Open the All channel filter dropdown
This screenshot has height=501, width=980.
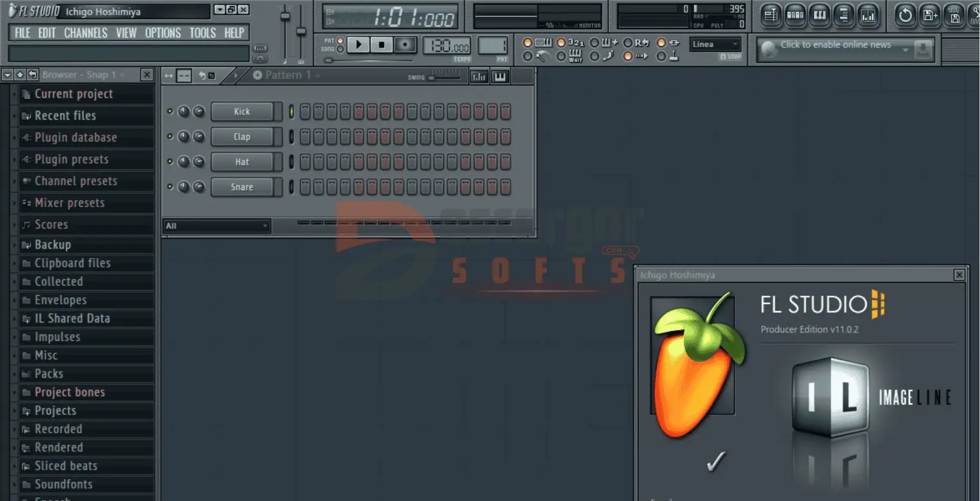click(216, 226)
